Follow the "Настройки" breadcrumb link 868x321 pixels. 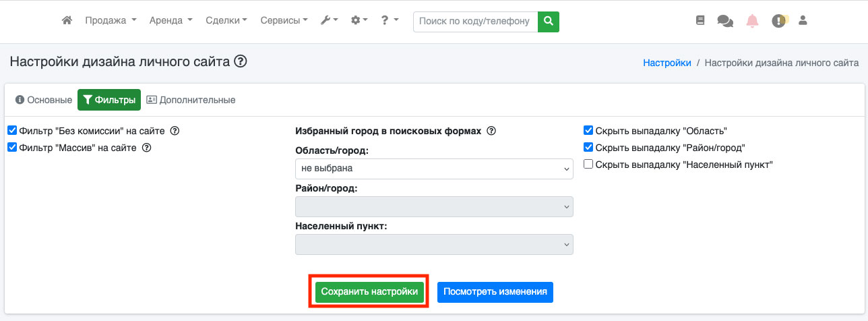[x=667, y=63]
